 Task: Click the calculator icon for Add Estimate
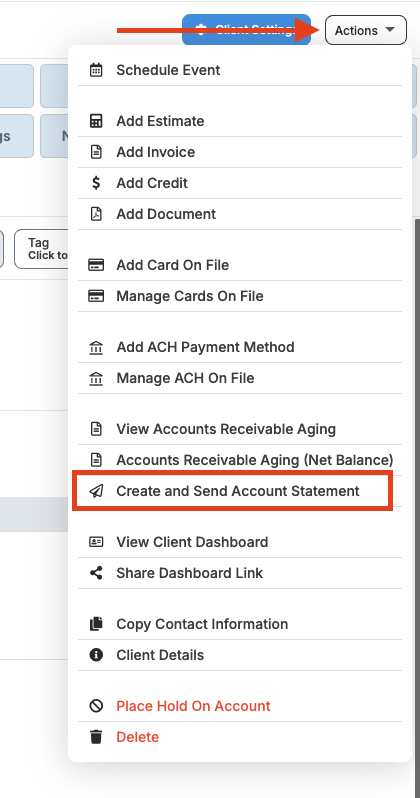point(96,121)
